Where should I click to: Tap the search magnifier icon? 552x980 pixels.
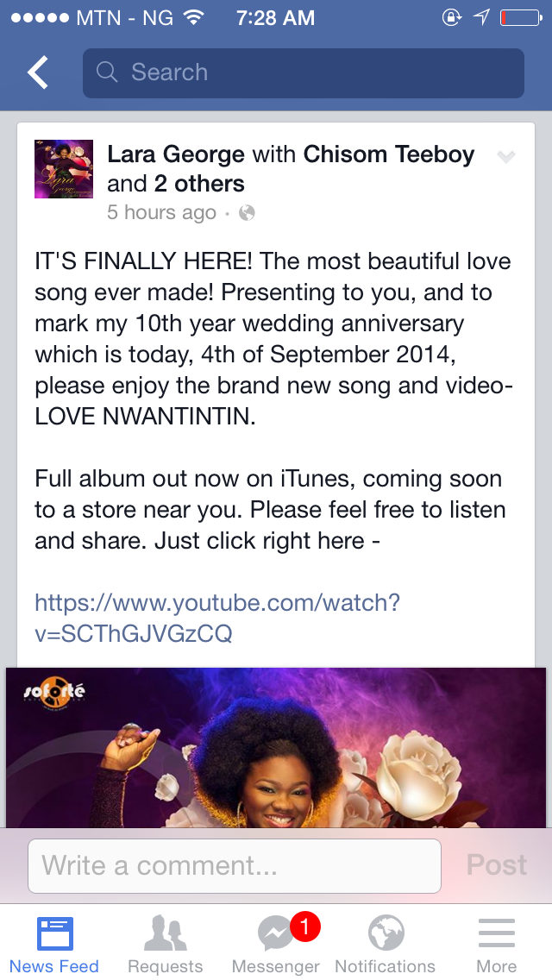coord(107,72)
